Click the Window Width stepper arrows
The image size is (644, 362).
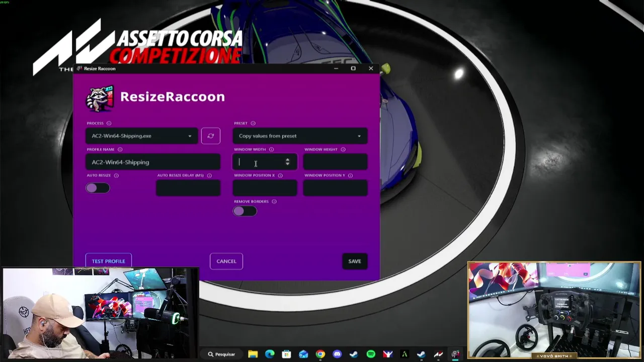tap(287, 162)
